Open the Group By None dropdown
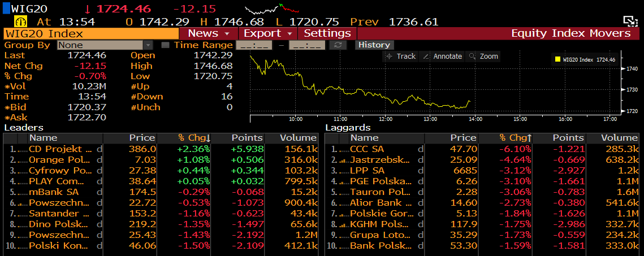This screenshot has height=256, width=644. pos(105,45)
